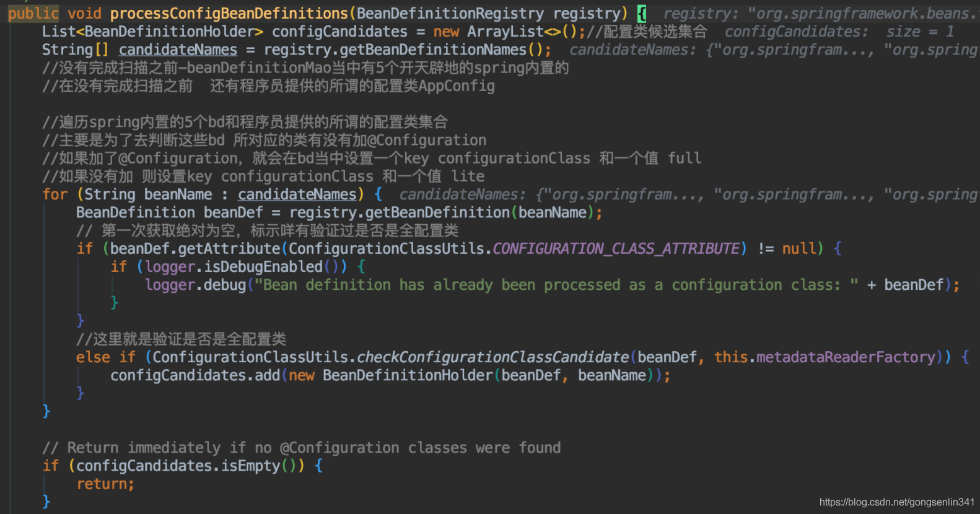Click the comment //这里就是验证是否是全配置类
The width and height of the screenshot is (980, 514).
click(181, 339)
